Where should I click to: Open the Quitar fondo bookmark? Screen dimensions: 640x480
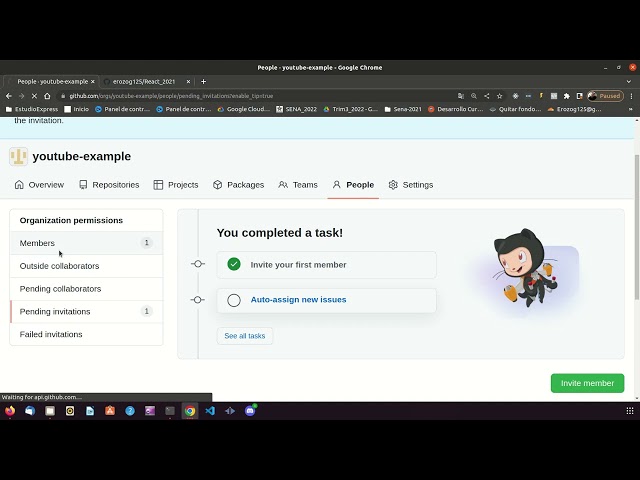point(516,109)
